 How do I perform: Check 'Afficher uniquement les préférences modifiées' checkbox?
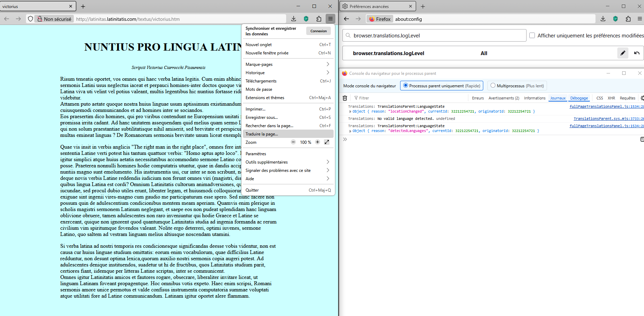pos(532,35)
